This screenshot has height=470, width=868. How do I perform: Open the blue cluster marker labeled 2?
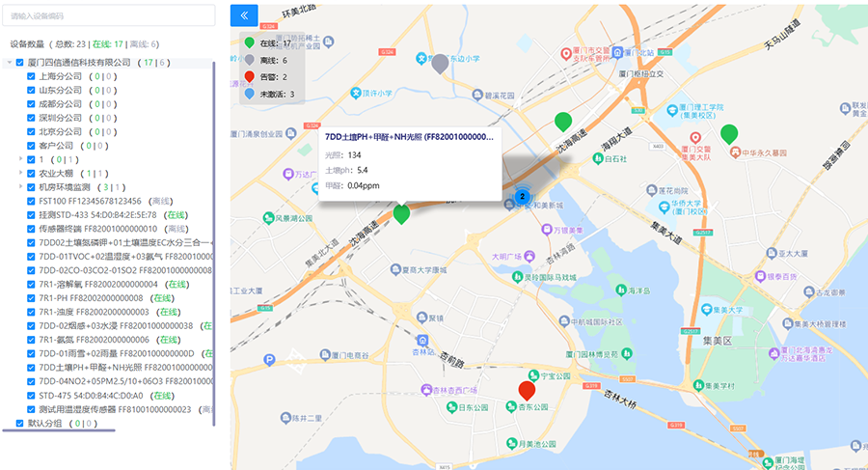[x=523, y=196]
